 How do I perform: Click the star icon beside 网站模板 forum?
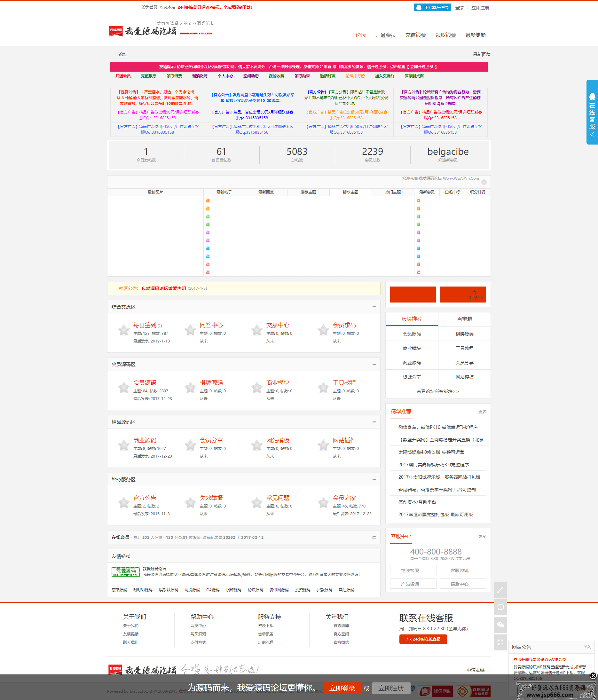[x=257, y=445]
